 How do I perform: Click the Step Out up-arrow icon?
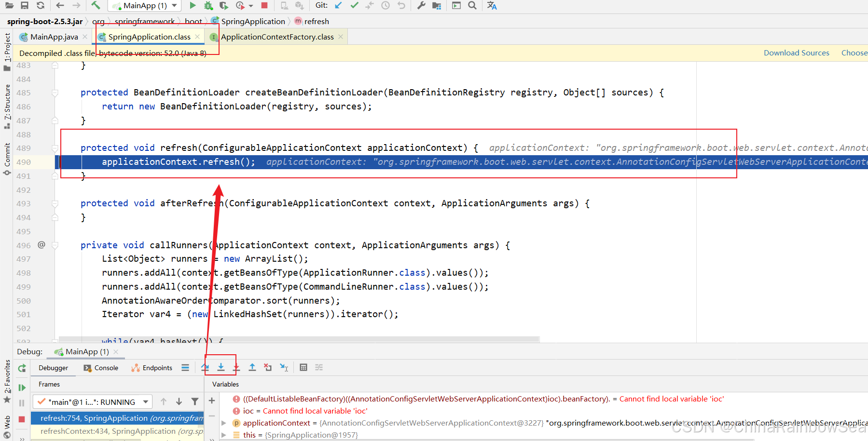[x=252, y=367]
